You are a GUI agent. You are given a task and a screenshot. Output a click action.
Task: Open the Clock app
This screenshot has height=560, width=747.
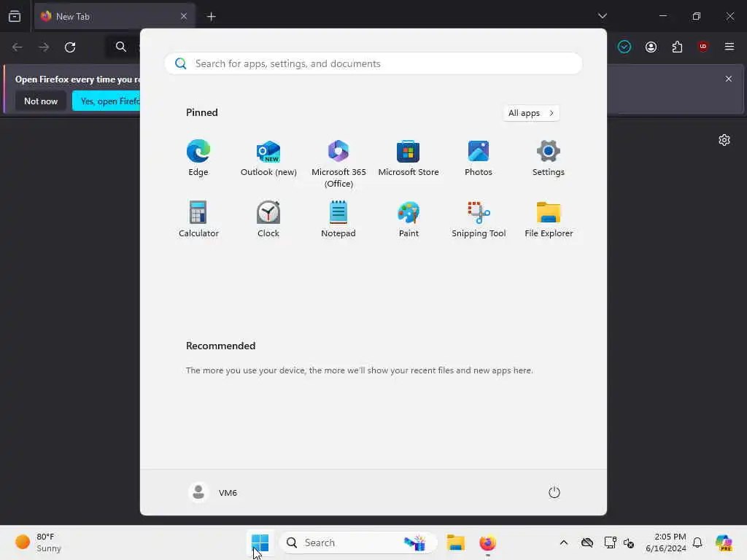(x=268, y=219)
